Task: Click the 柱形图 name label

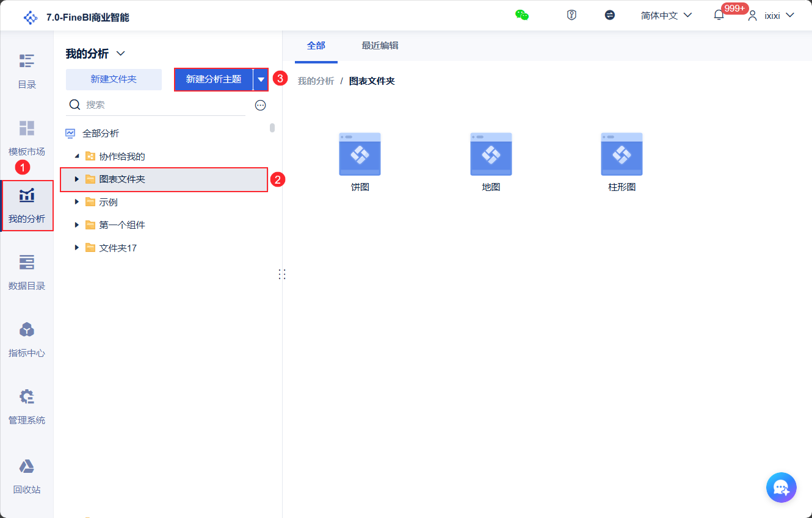Action: pos(622,187)
